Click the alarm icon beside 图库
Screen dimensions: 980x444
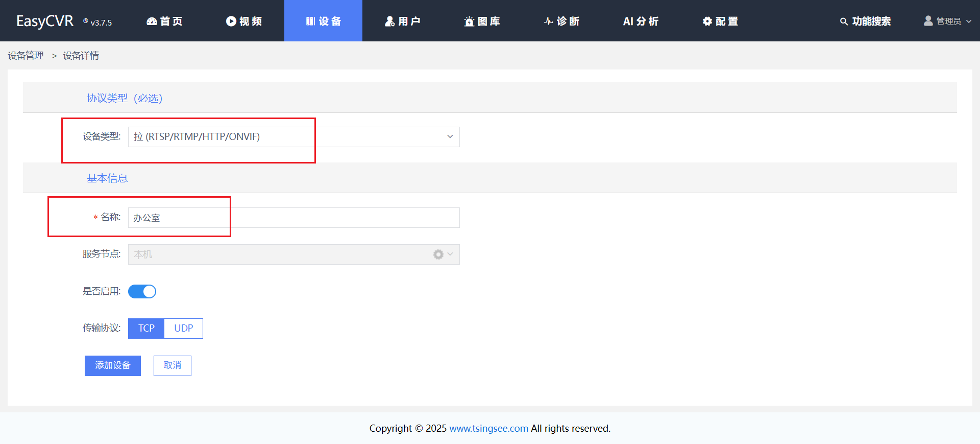click(x=469, y=21)
